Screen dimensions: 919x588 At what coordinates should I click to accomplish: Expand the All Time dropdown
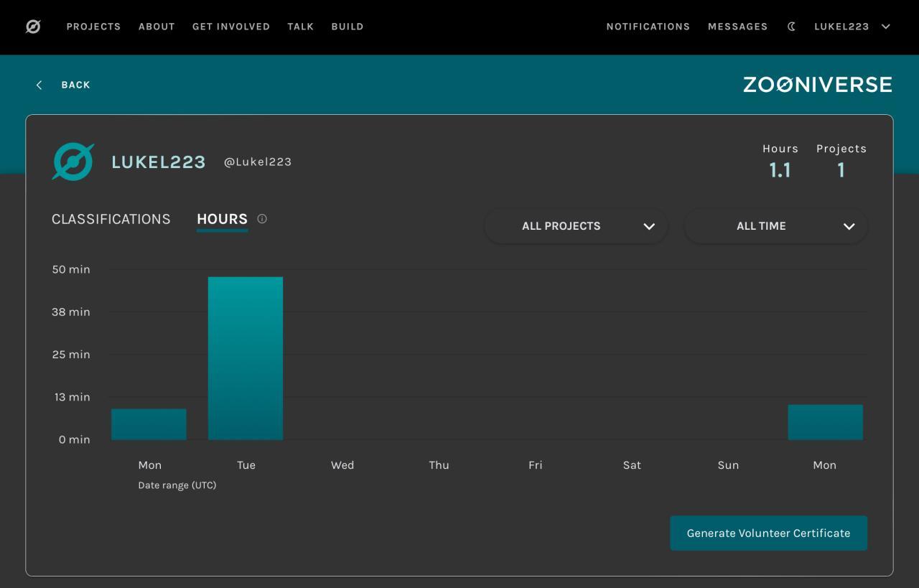point(776,226)
